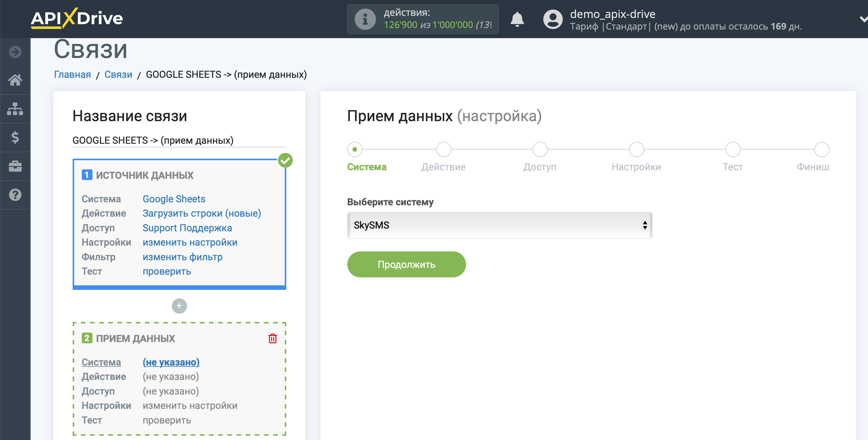Click the Система step indicator dot
Screen dimensions: 868x440
pos(355,149)
